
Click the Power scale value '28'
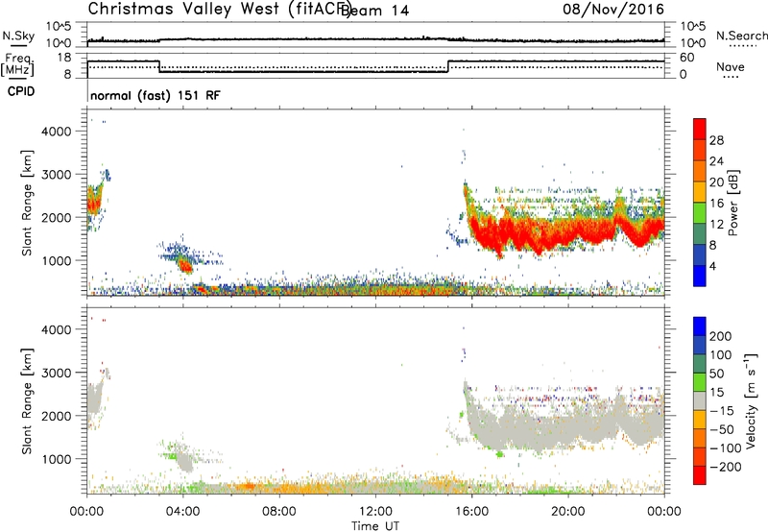point(716,140)
